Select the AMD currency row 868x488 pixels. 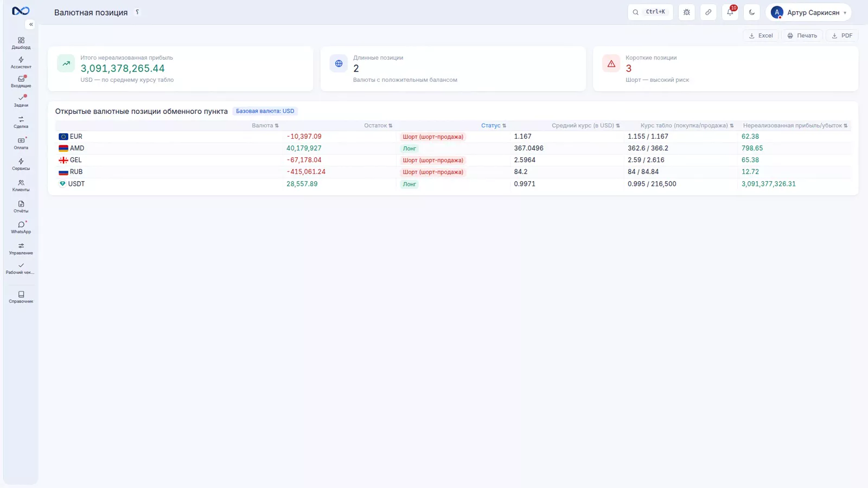coord(453,148)
